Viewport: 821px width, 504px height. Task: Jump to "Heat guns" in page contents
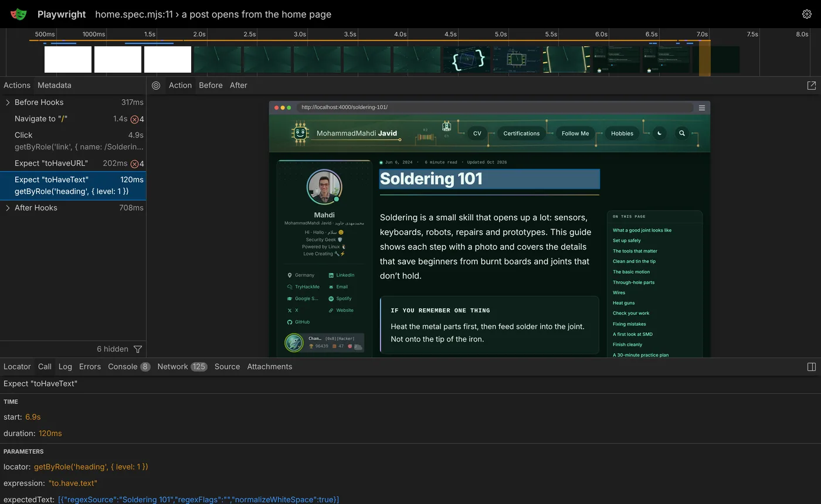[624, 303]
